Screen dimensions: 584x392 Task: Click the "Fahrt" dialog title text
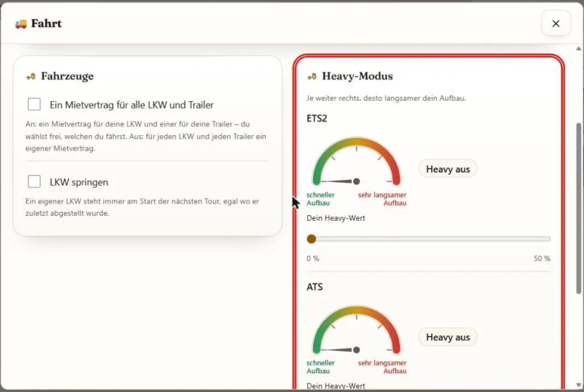[x=46, y=24]
